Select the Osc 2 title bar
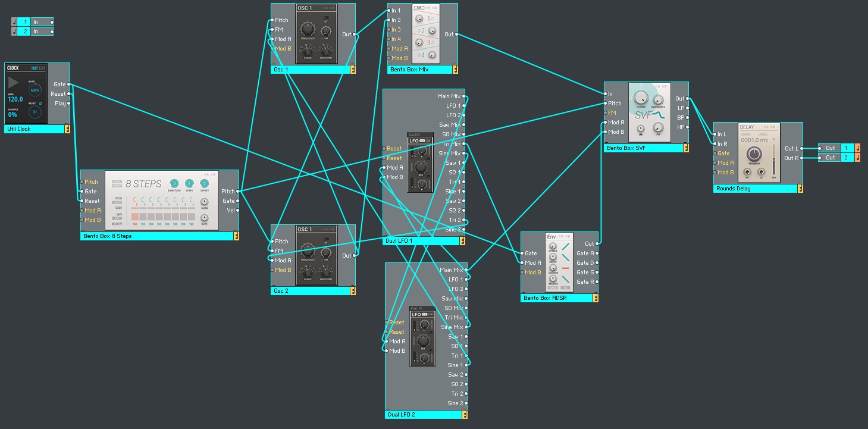 pyautogui.click(x=311, y=291)
